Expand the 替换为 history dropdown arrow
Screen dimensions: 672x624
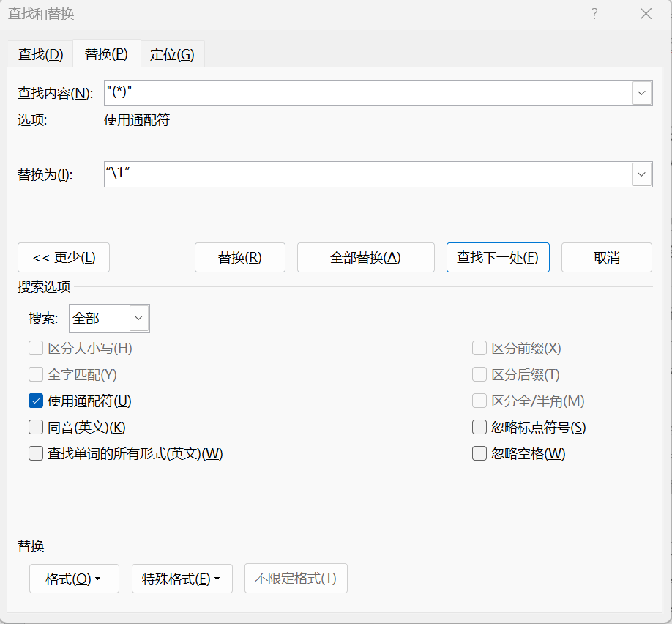click(x=641, y=174)
